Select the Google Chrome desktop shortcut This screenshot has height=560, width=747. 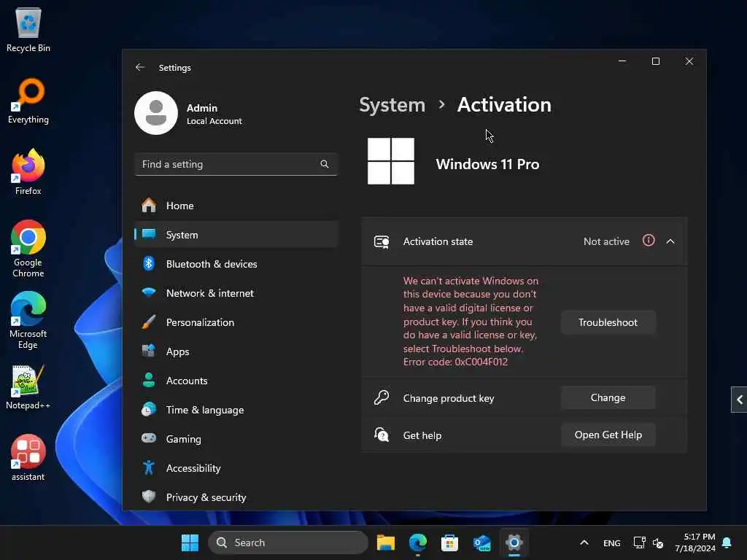[28, 249]
